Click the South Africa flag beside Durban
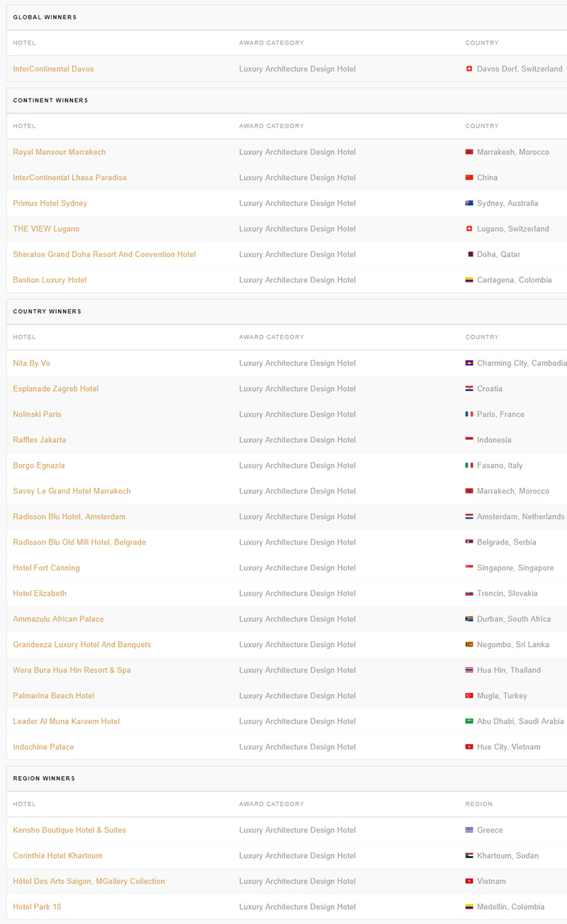Image resolution: width=567 pixels, height=924 pixels. click(x=469, y=619)
